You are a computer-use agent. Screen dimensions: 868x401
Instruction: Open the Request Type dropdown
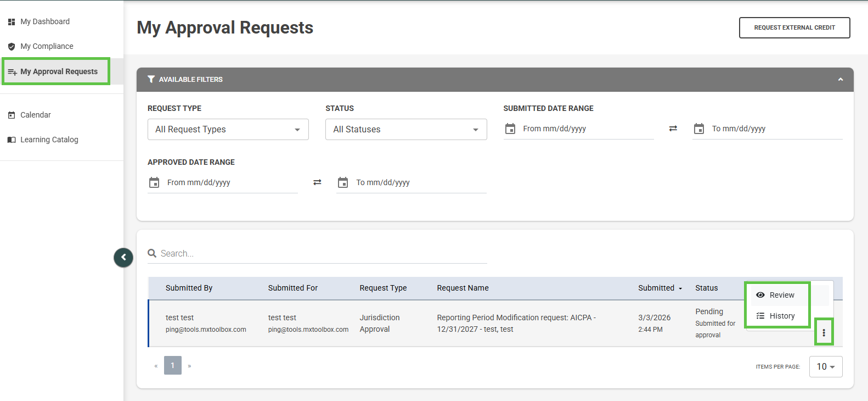pyautogui.click(x=228, y=130)
